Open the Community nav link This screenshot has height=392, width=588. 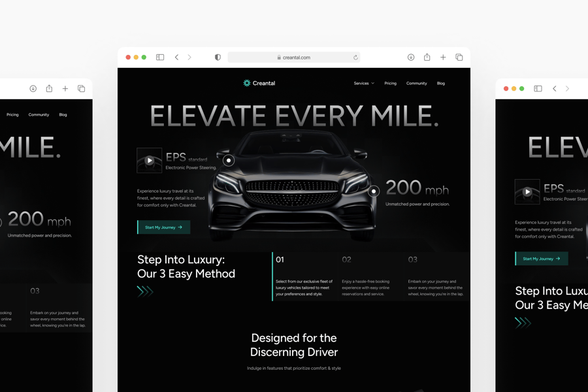(417, 83)
